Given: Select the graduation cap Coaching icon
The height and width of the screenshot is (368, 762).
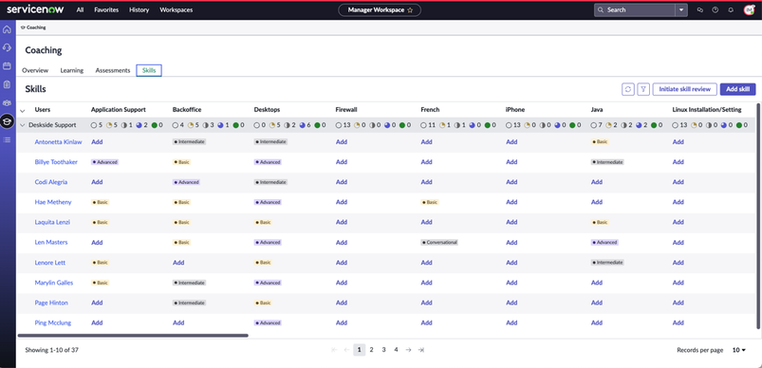Looking at the screenshot, I should (x=7, y=121).
